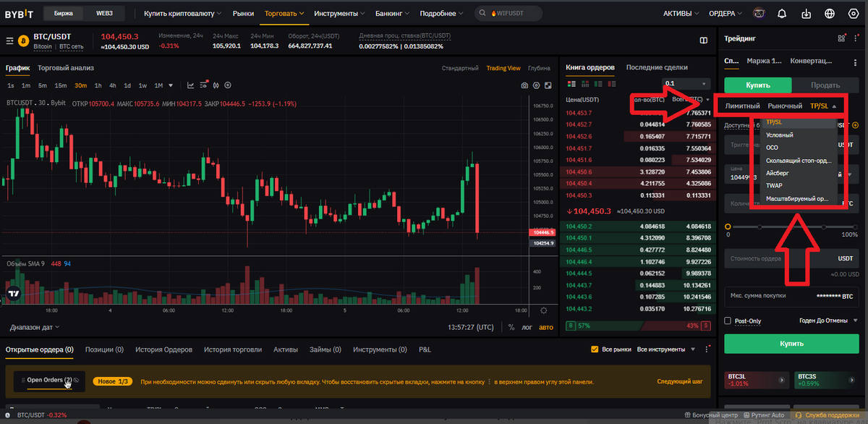Toggle percent scale on chart
The height and width of the screenshot is (424, 868).
click(511, 327)
